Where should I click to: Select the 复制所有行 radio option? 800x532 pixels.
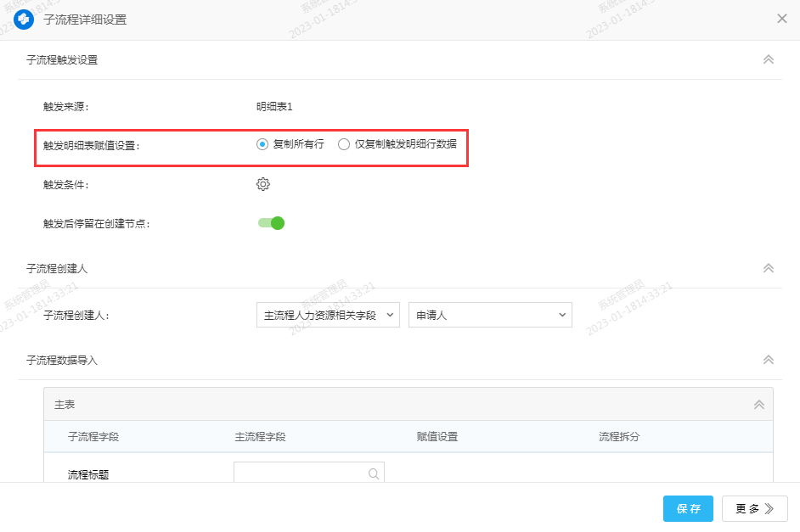(x=262, y=145)
